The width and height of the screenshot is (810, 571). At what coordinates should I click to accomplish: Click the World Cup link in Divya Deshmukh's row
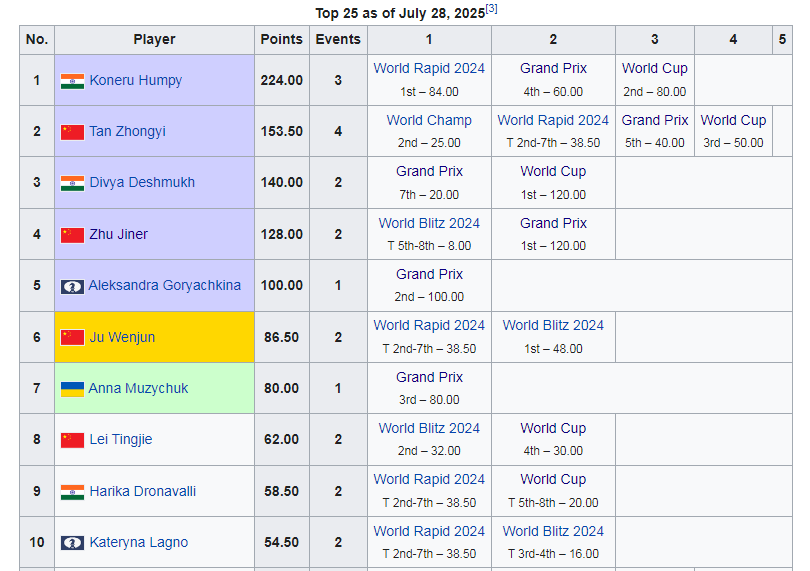click(553, 171)
